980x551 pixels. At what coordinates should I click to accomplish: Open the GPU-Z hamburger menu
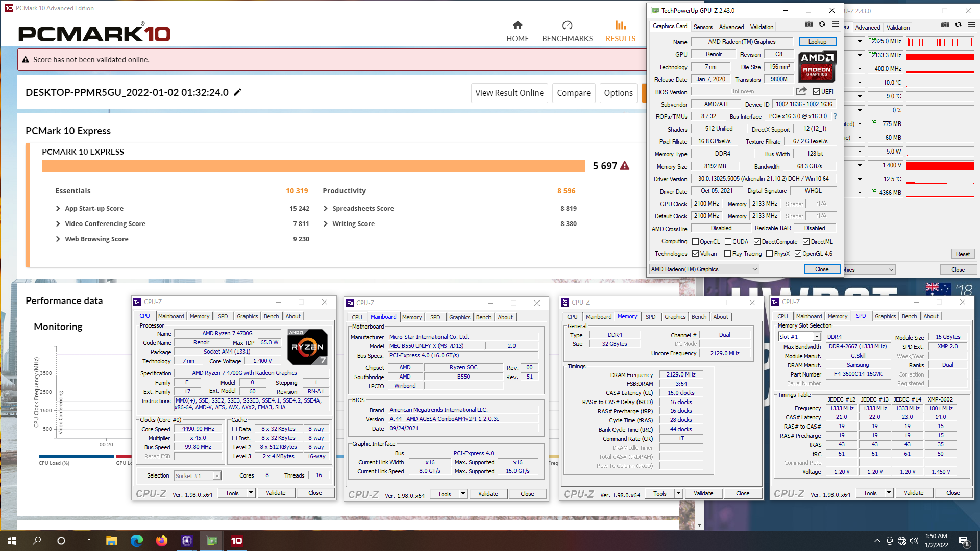[x=835, y=24]
